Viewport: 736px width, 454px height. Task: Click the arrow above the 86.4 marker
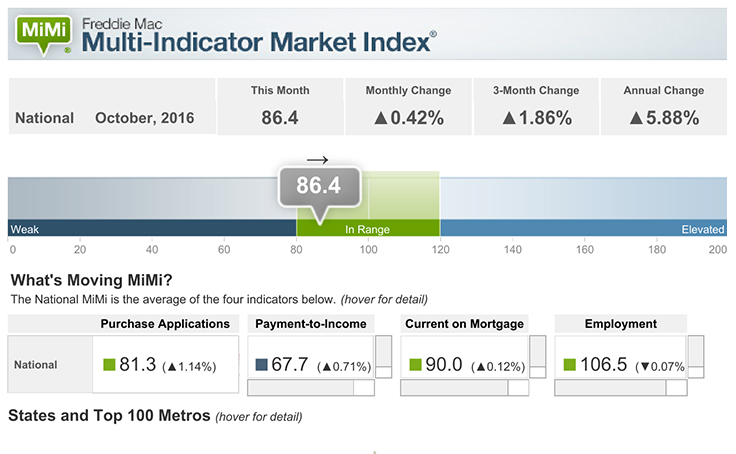(x=317, y=159)
